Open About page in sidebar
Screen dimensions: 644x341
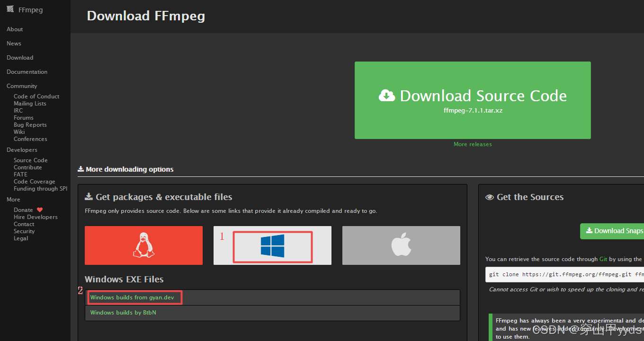point(15,29)
